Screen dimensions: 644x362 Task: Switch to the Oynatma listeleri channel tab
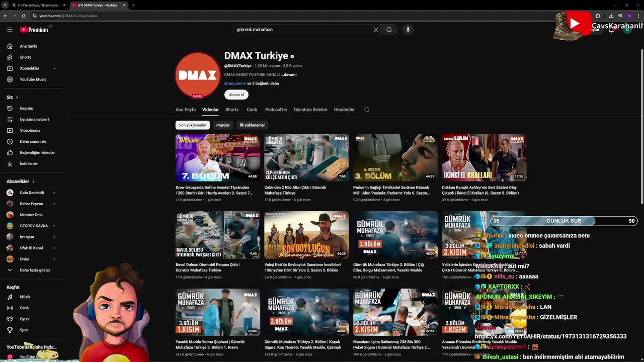tap(310, 110)
